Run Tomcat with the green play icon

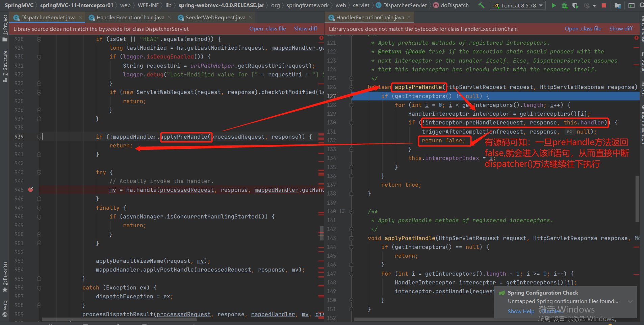click(x=553, y=5)
